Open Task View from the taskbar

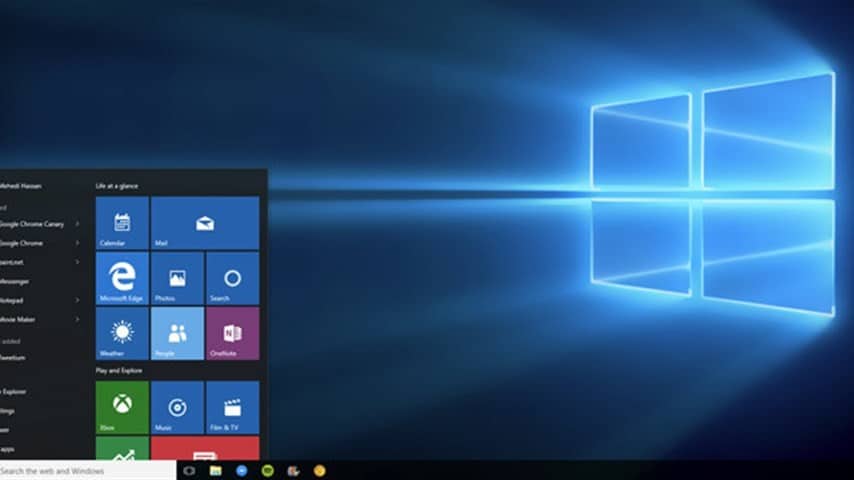coord(189,470)
